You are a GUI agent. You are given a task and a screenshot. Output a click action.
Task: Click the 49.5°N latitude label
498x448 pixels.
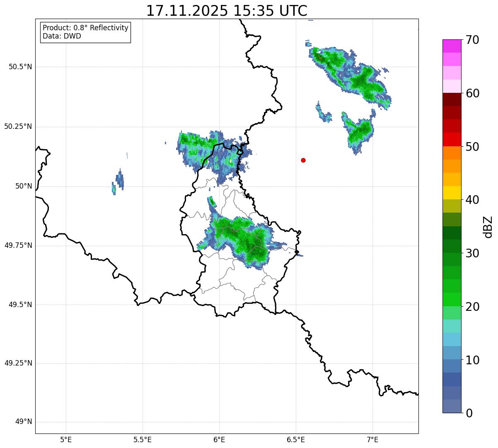(20, 305)
